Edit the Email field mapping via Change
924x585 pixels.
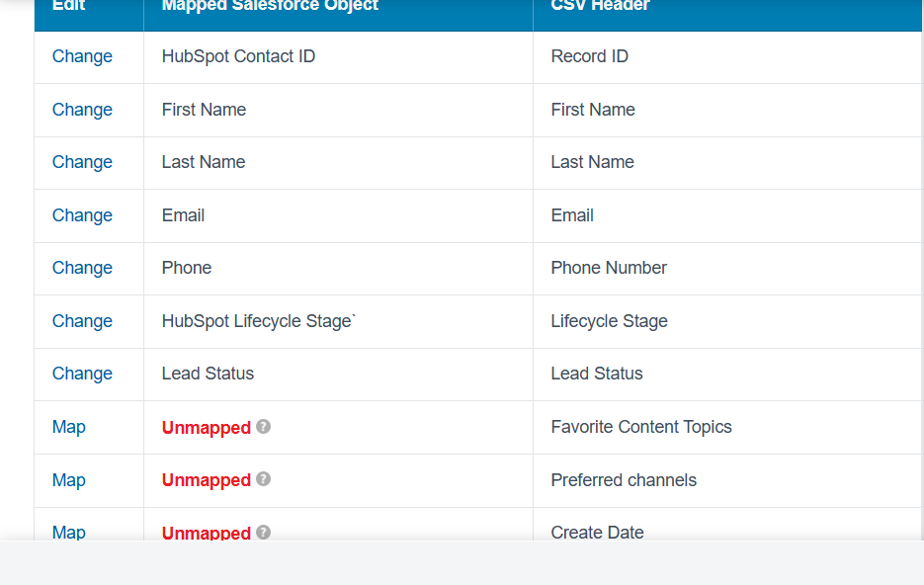pyautogui.click(x=82, y=215)
